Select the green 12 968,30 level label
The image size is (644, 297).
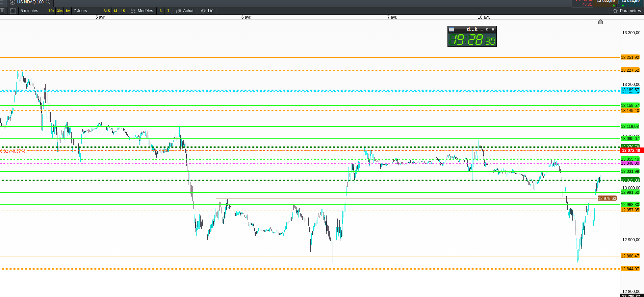(630, 205)
